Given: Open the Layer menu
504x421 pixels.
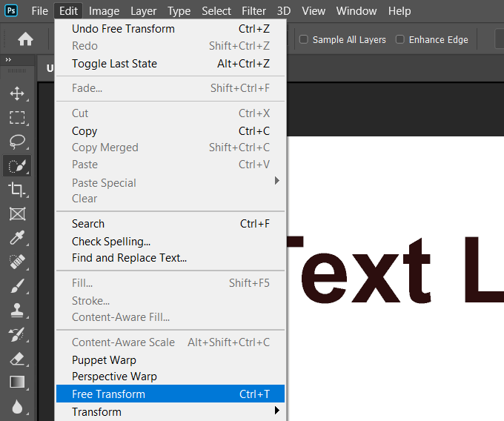Looking at the screenshot, I should (143, 11).
